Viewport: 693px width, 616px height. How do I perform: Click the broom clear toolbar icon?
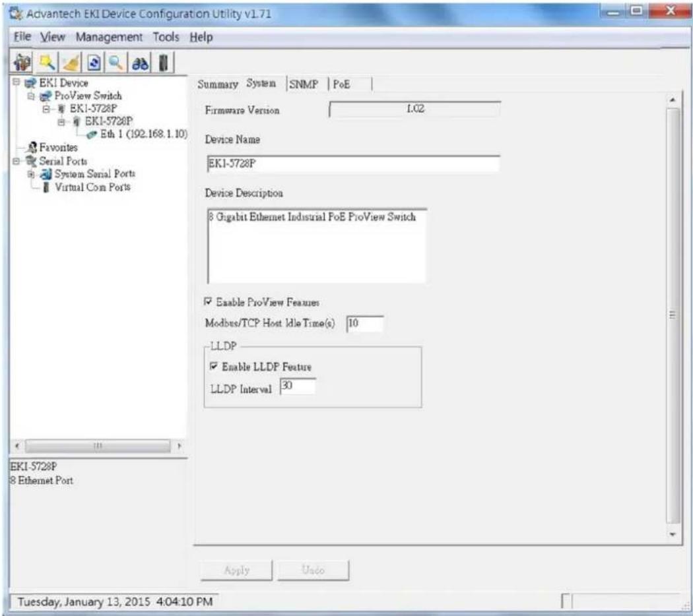(71, 63)
